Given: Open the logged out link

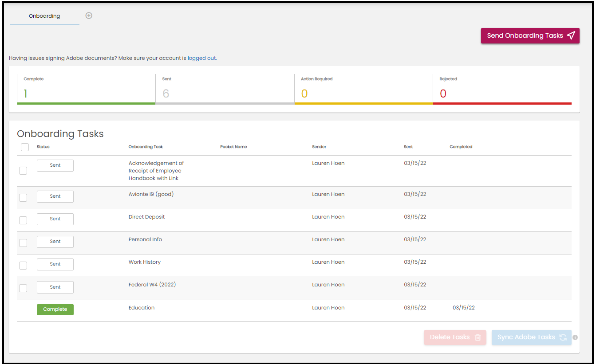Looking at the screenshot, I should tap(201, 58).
